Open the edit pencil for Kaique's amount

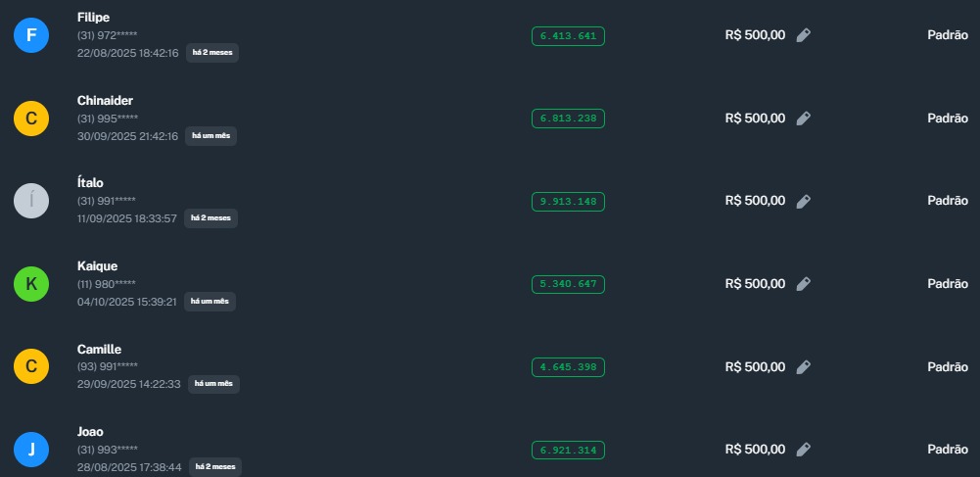pos(803,284)
